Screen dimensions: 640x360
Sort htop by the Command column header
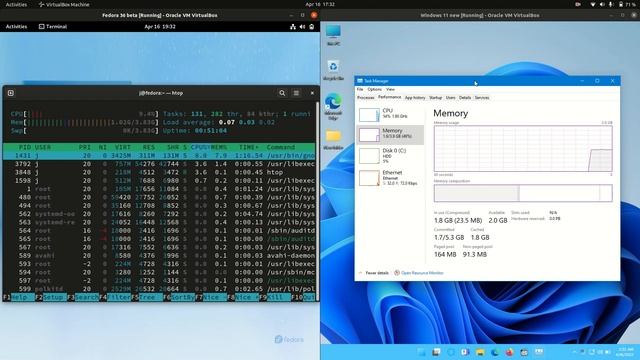coord(281,147)
